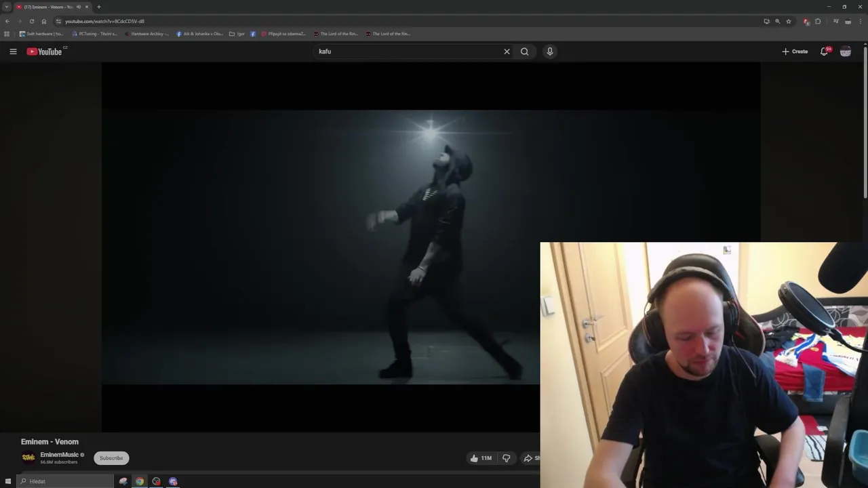Mute the Eminem - Venom tab audio

[x=79, y=7]
